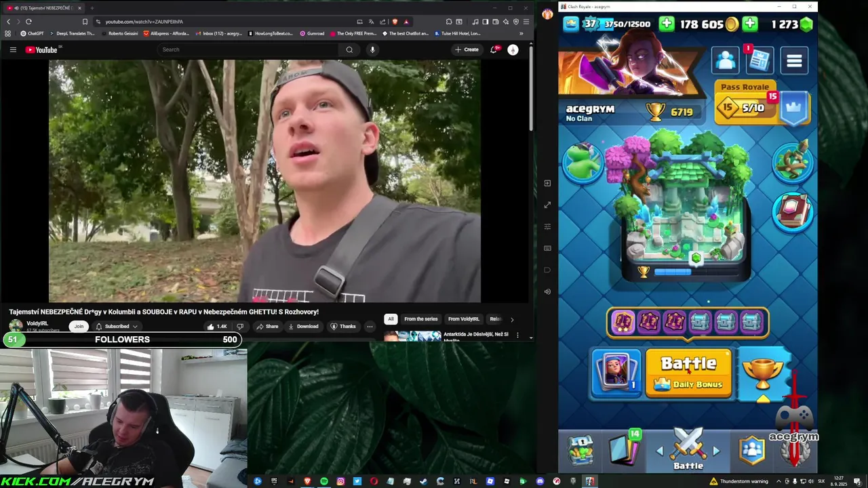Image resolution: width=868 pixels, height=488 pixels.
Task: Open options for Antarktida suggested video
Action: (x=517, y=335)
